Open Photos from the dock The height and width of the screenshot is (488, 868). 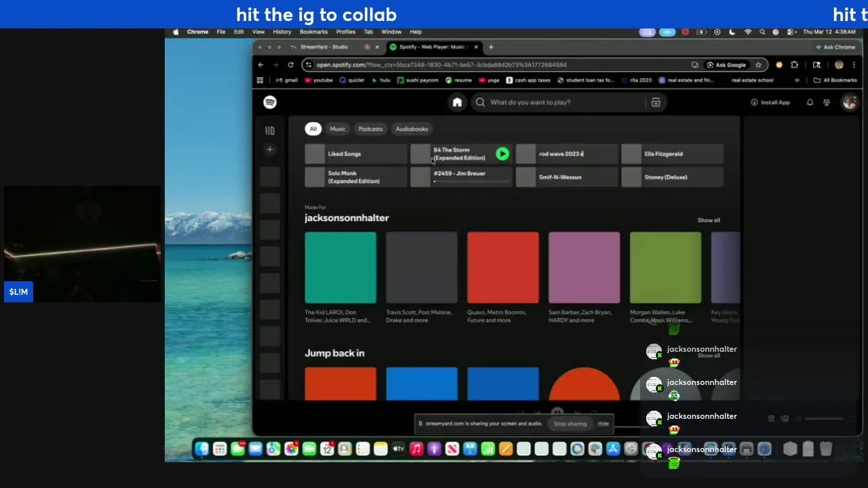coord(292,449)
